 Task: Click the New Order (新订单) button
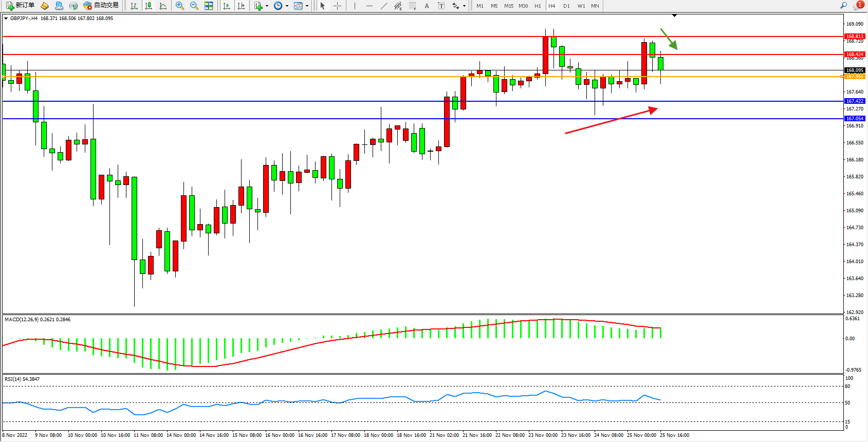point(20,6)
